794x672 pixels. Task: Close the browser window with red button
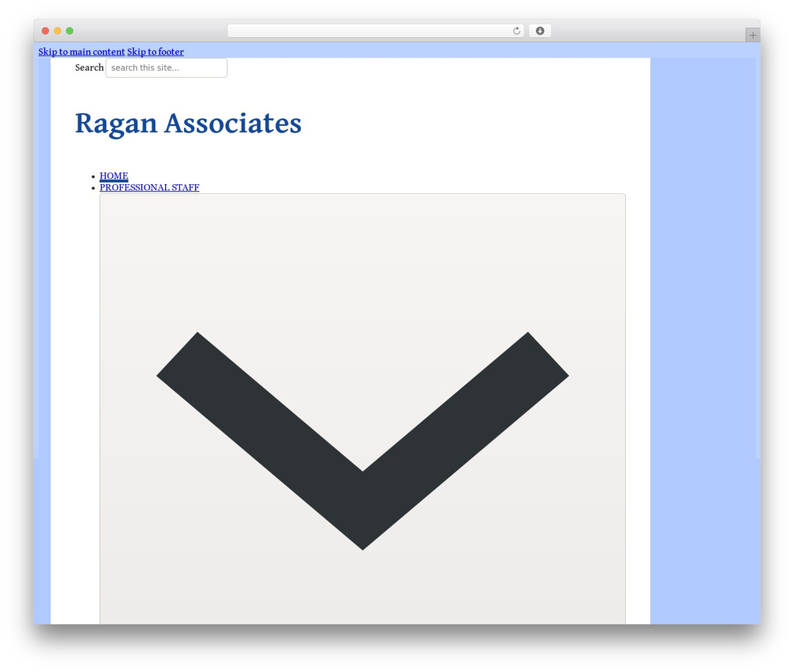click(x=45, y=31)
